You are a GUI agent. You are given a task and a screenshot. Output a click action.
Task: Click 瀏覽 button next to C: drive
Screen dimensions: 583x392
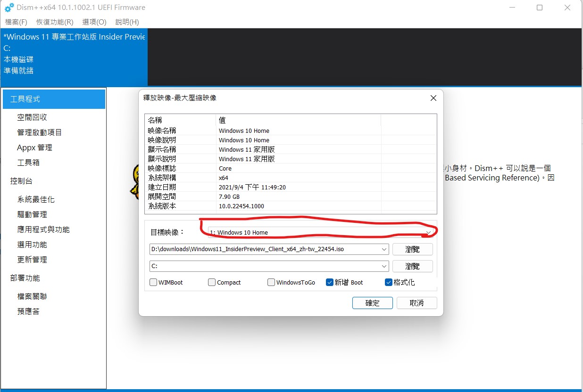(x=412, y=266)
